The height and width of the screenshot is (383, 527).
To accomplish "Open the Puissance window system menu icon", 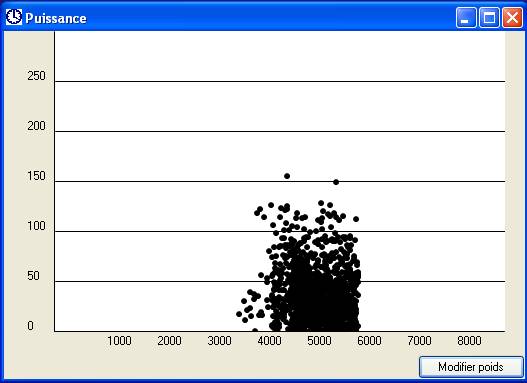I will (x=14, y=17).
